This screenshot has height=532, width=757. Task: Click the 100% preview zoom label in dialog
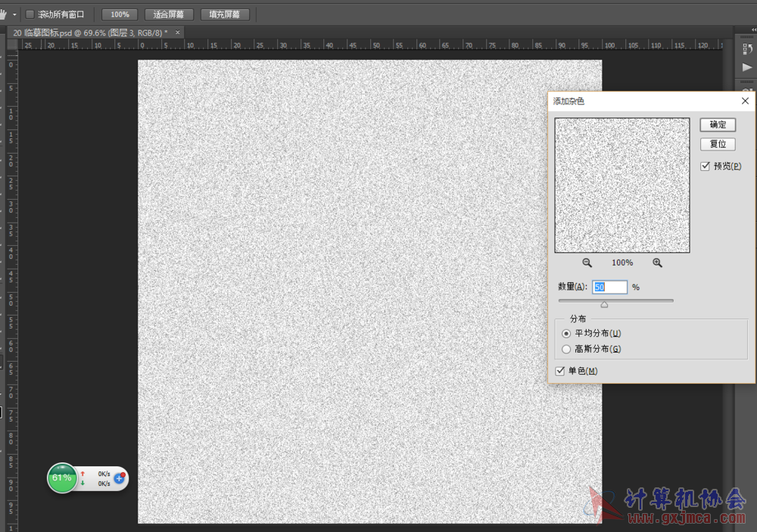tap(622, 263)
